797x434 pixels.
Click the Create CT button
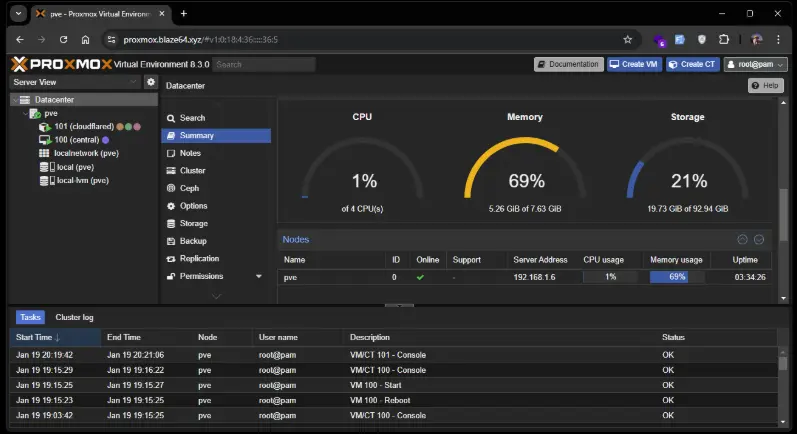693,65
